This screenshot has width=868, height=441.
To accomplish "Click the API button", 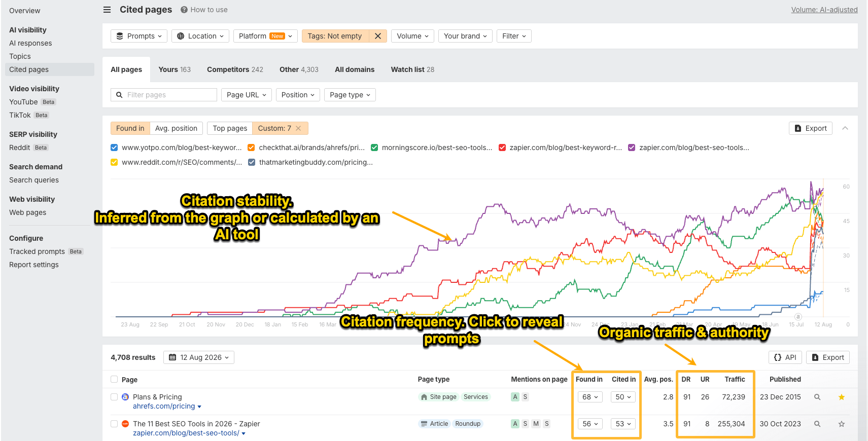I will click(x=785, y=357).
